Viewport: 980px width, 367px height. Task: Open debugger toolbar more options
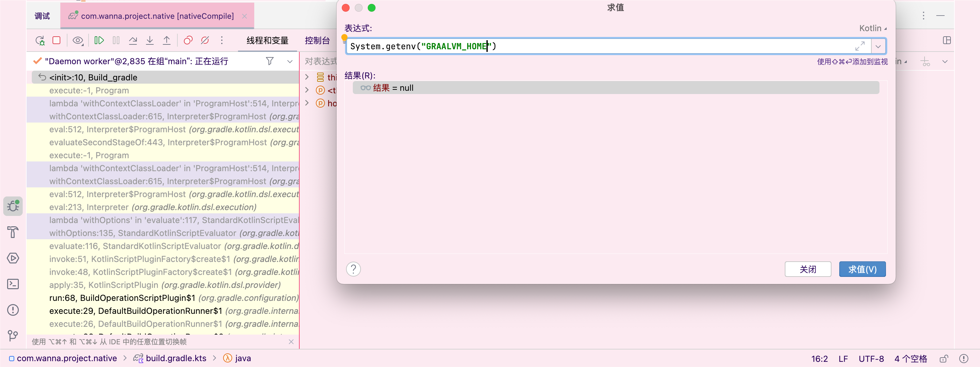pyautogui.click(x=222, y=40)
